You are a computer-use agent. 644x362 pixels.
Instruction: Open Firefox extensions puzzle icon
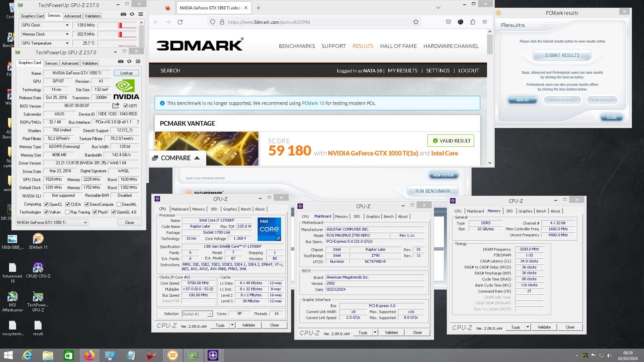point(473,22)
